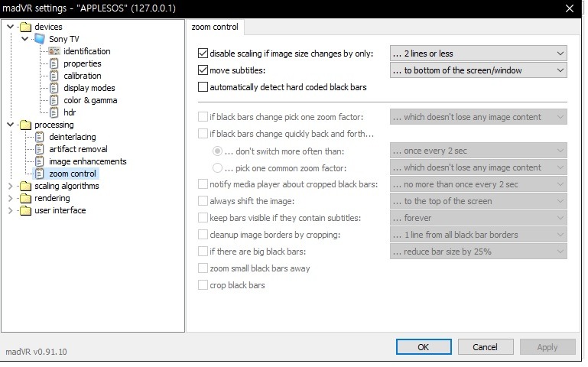Click the identification page icon

pos(54,51)
